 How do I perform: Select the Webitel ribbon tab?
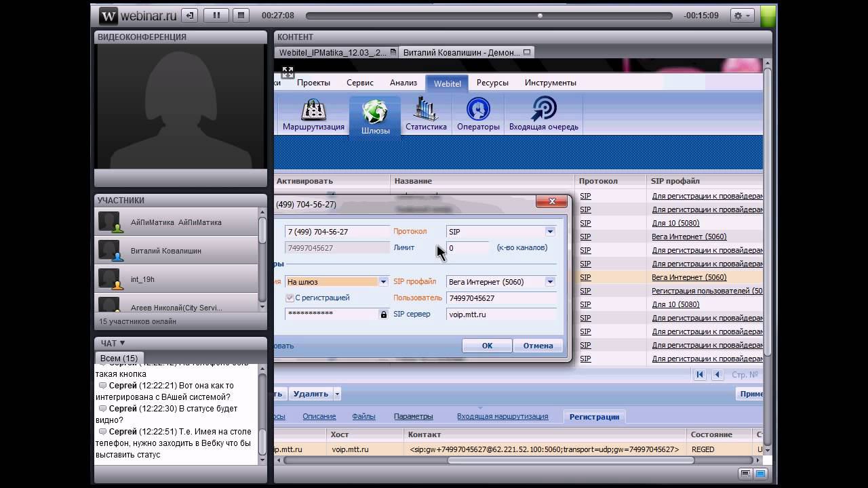(448, 83)
